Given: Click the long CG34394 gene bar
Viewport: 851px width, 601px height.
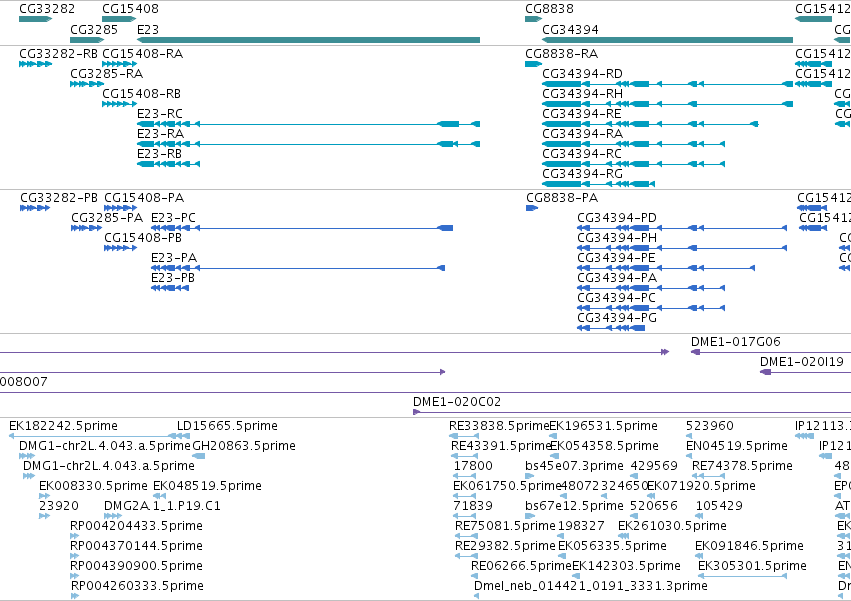Looking at the screenshot, I should [668, 40].
